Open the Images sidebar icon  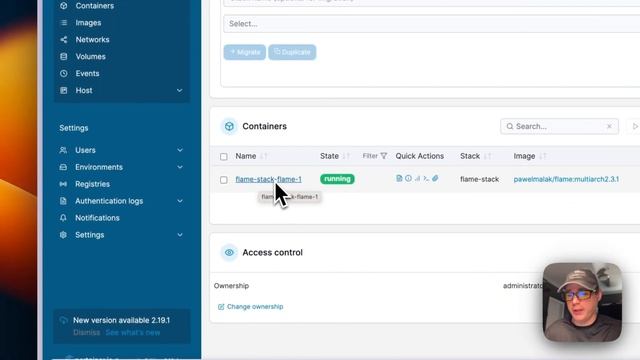[64, 23]
